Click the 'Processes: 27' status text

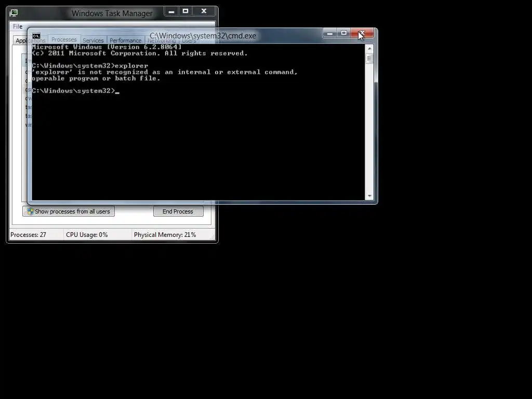coord(28,235)
